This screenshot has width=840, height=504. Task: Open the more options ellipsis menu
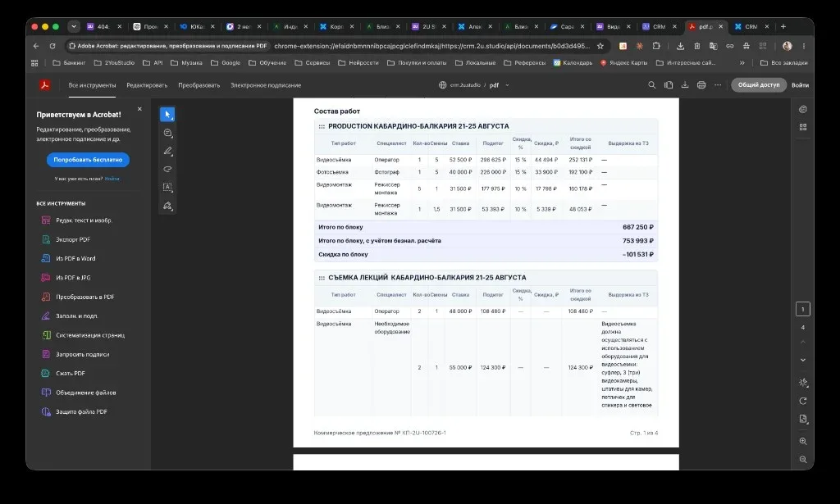pos(718,85)
